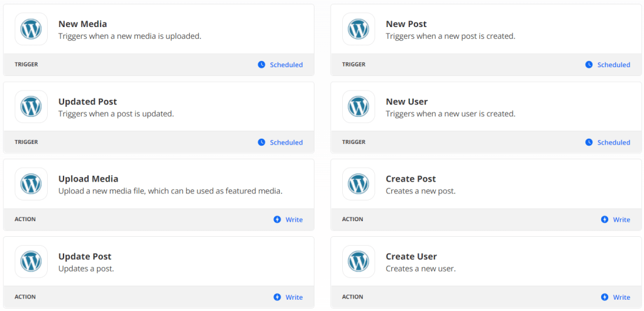Select the Create User action title
The width and height of the screenshot is (644, 311).
pyautogui.click(x=411, y=256)
